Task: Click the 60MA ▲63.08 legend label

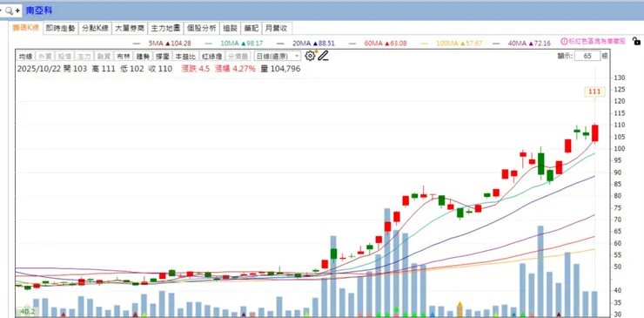Action: [386, 43]
